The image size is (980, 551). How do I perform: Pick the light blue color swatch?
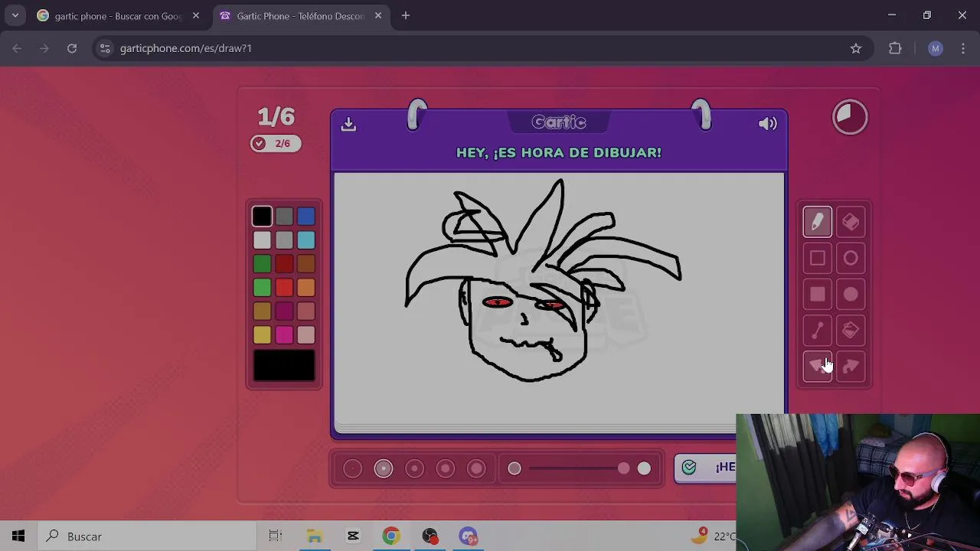(306, 240)
